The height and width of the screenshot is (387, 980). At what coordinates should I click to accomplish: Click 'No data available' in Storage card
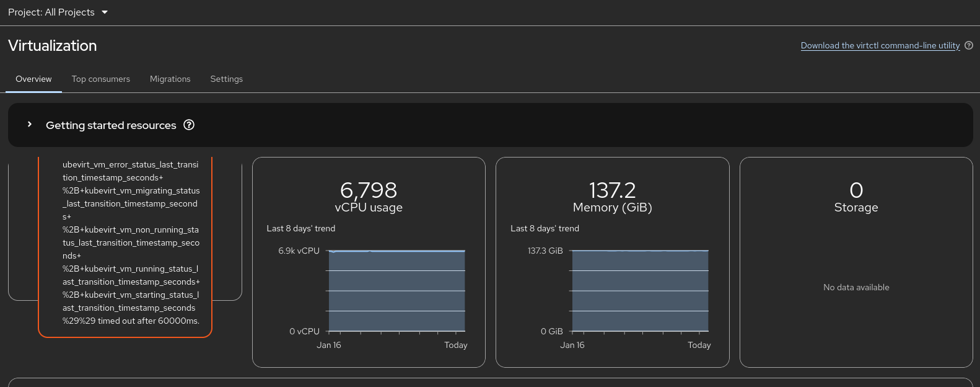856,287
